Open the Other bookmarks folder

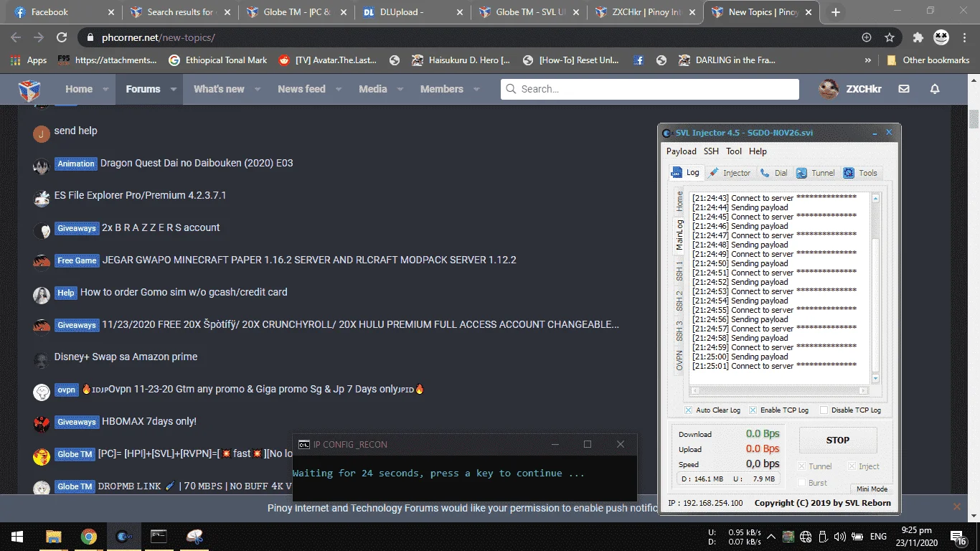pyautogui.click(x=928, y=60)
